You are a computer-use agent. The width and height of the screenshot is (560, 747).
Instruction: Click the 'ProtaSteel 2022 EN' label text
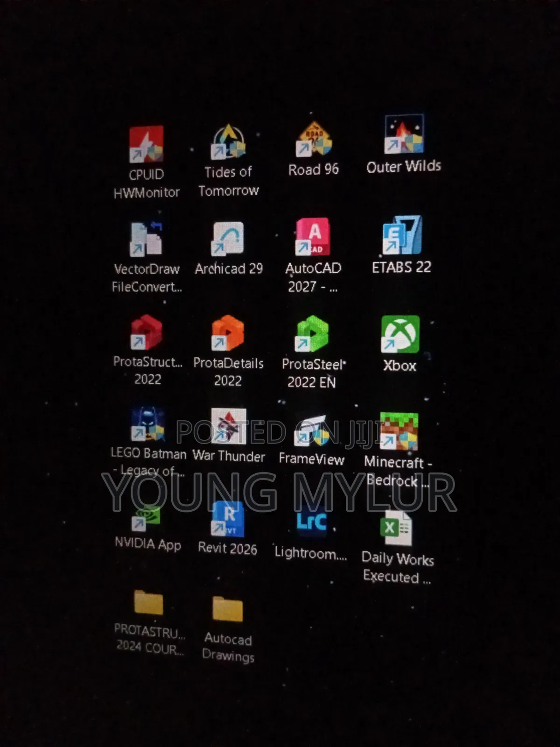point(314,373)
